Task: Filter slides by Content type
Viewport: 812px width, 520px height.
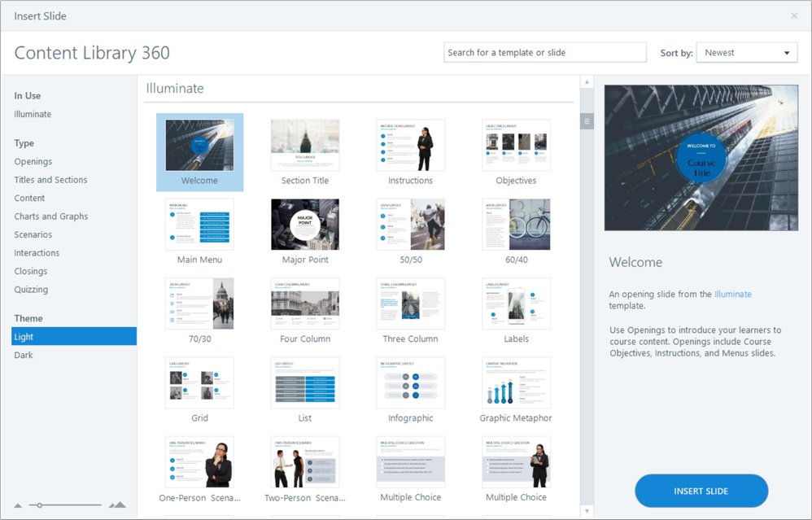Action: (x=29, y=198)
